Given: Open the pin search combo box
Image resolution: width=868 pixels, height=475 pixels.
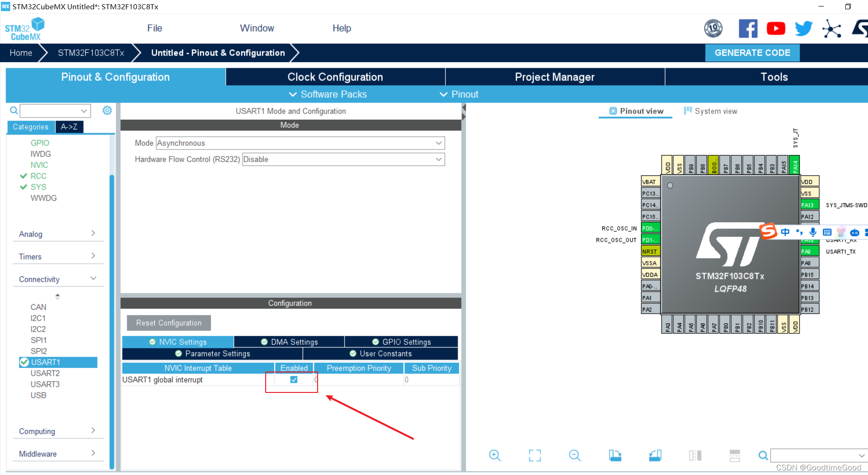Looking at the screenshot, I should coord(818,456).
